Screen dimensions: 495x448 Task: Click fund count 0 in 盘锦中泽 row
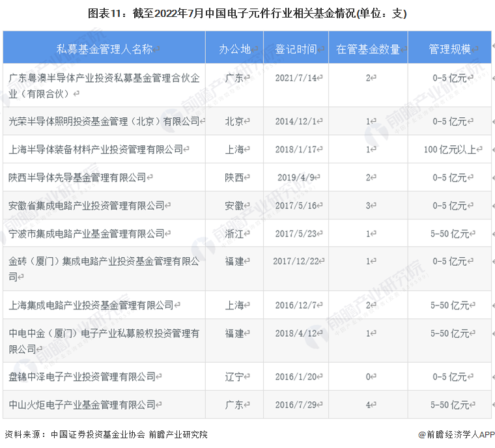[x=368, y=376]
